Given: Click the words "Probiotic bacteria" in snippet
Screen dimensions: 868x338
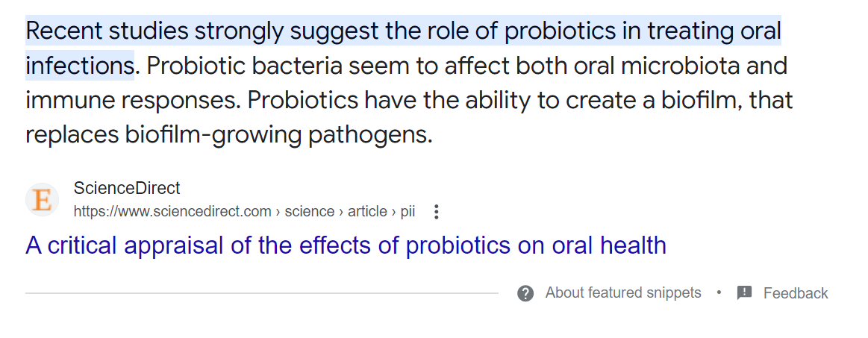Looking at the screenshot, I should [x=244, y=66].
